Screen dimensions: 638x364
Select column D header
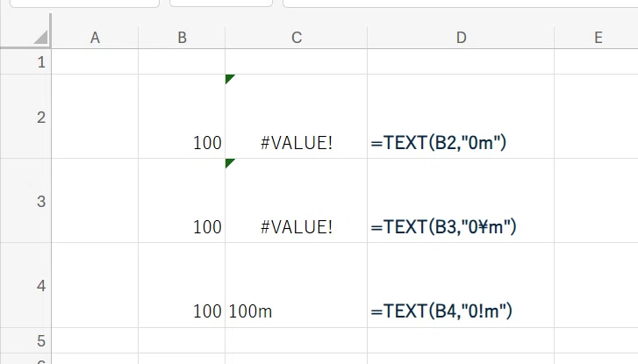pyautogui.click(x=461, y=38)
